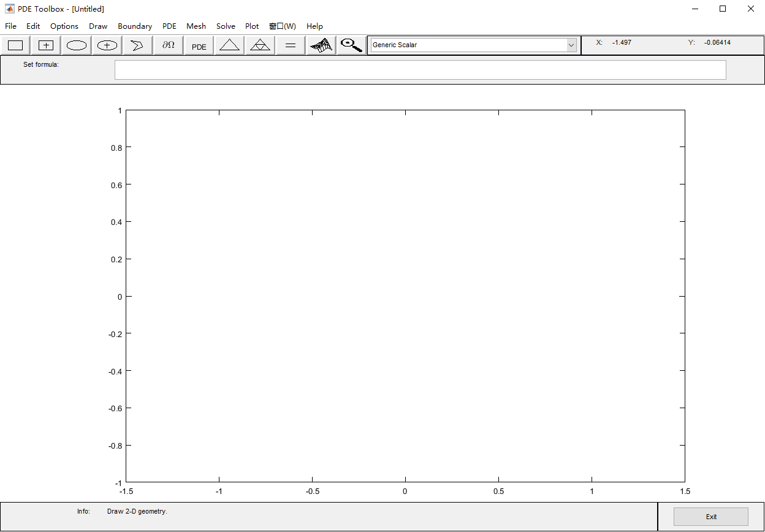
Task: Open the Generic Scalar application dropdown
Action: point(473,45)
